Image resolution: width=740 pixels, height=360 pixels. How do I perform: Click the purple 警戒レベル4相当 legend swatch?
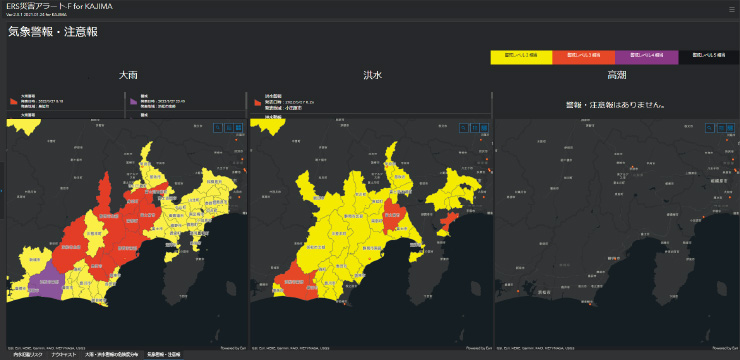(x=647, y=57)
